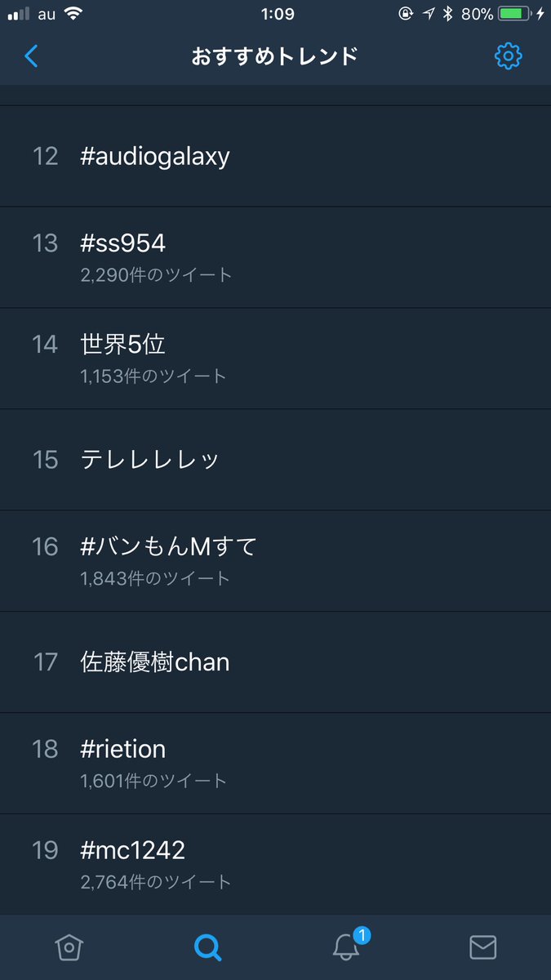Select the #rietion trend
Image resolution: width=551 pixels, height=980 pixels.
275,764
